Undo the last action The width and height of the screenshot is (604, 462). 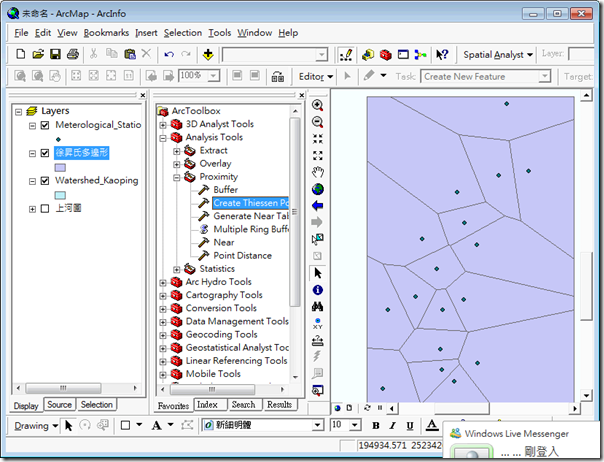click(x=169, y=54)
